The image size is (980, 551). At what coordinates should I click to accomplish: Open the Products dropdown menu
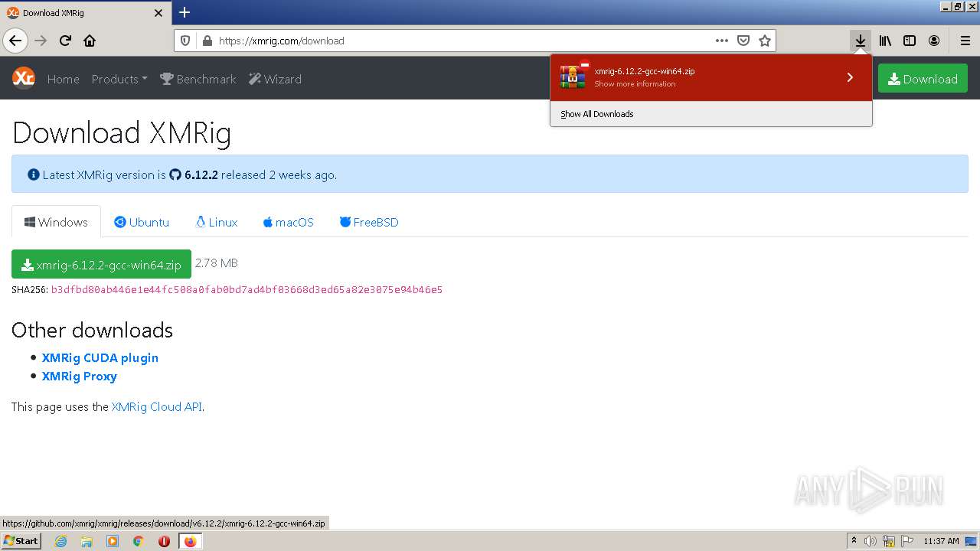pyautogui.click(x=119, y=79)
